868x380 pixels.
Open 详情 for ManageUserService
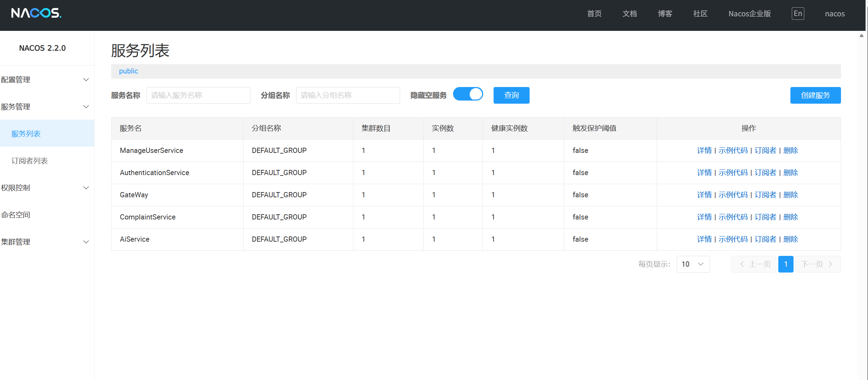(x=704, y=150)
